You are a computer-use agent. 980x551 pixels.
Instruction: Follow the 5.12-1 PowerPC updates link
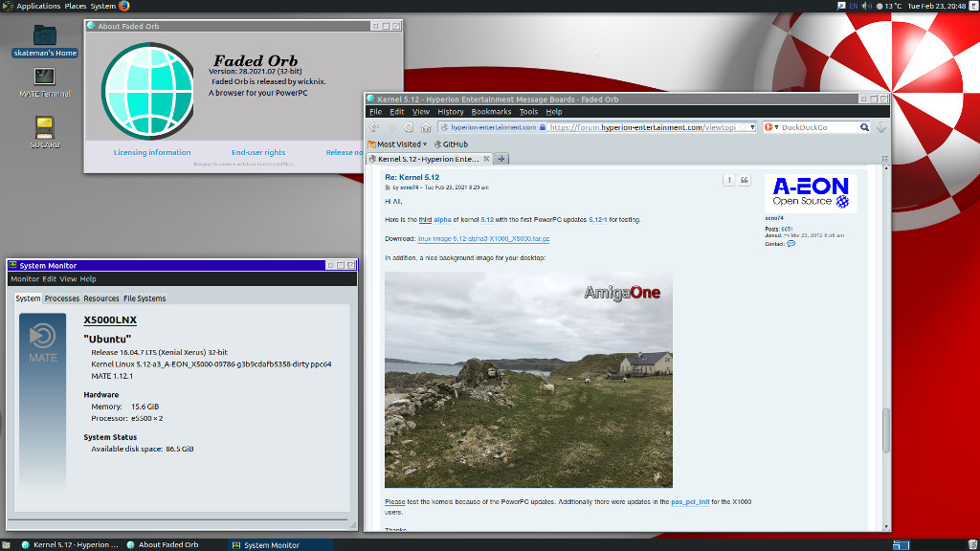tap(597, 220)
